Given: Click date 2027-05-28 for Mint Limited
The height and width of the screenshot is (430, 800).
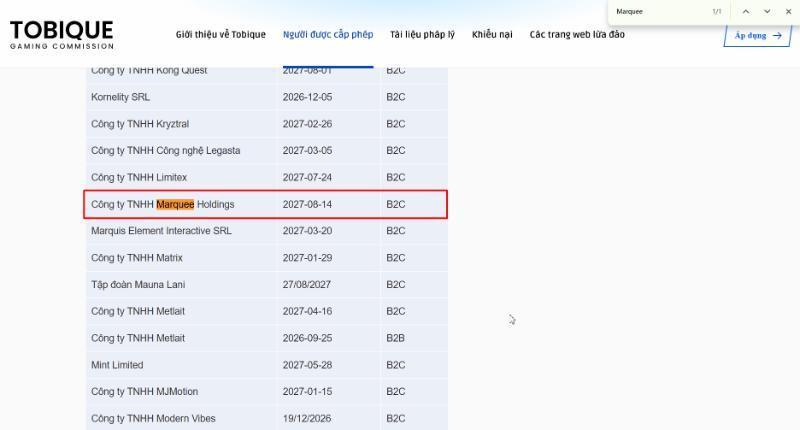Looking at the screenshot, I should tap(307, 365).
